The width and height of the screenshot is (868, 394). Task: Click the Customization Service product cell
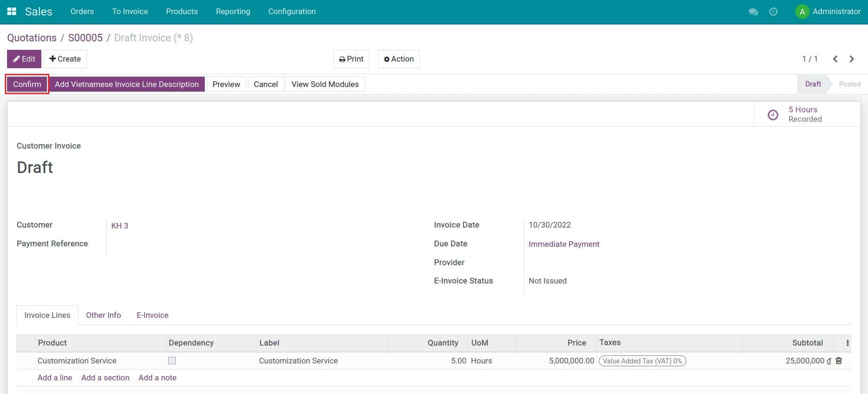101,361
